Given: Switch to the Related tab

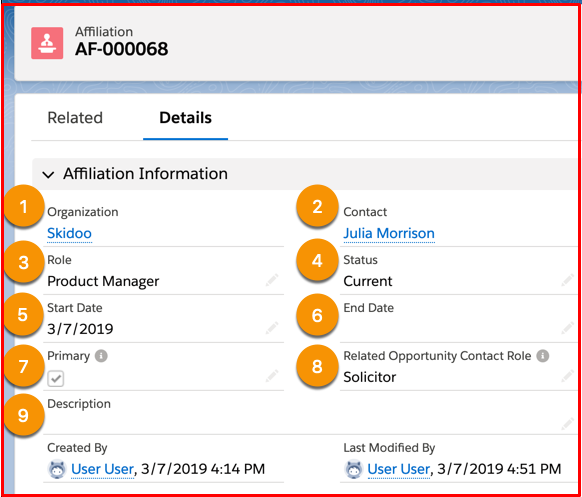Looking at the screenshot, I should tap(75, 118).
